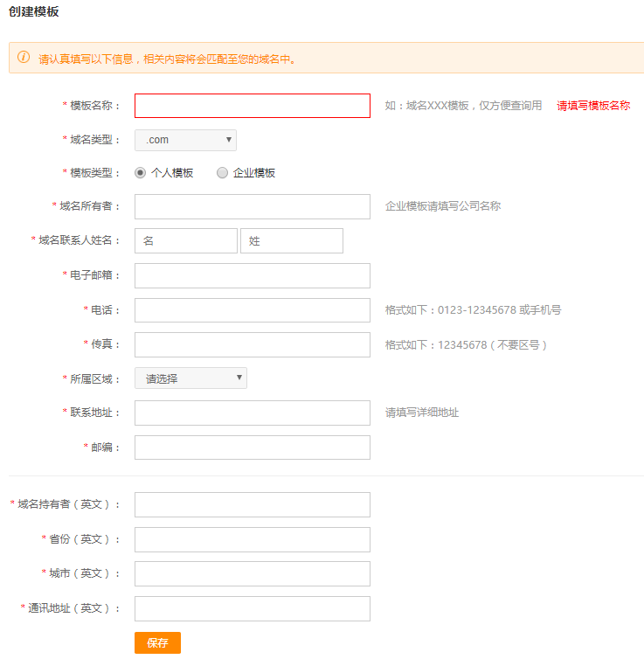Select the 企业模板 radio button
The image size is (644, 666).
point(222,173)
